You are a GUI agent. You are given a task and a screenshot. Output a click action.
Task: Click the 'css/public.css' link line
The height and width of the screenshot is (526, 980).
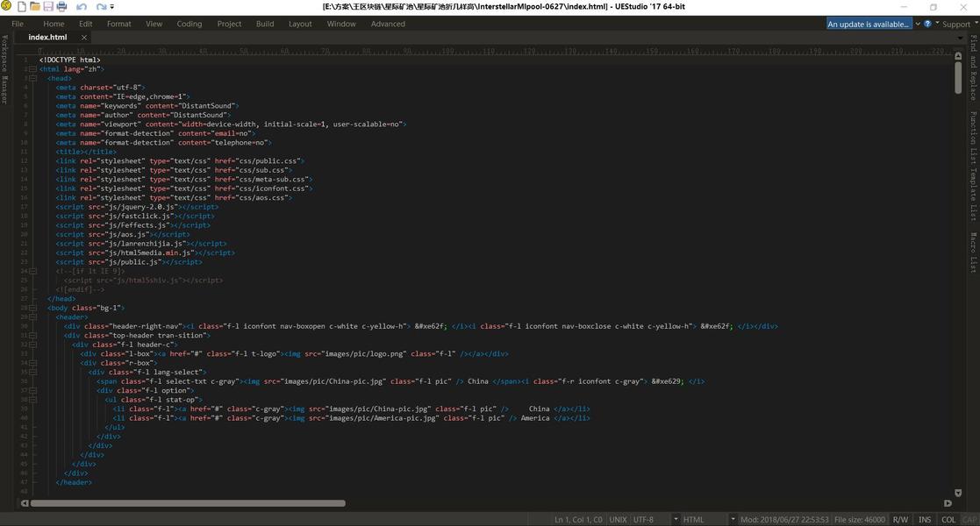(x=180, y=161)
